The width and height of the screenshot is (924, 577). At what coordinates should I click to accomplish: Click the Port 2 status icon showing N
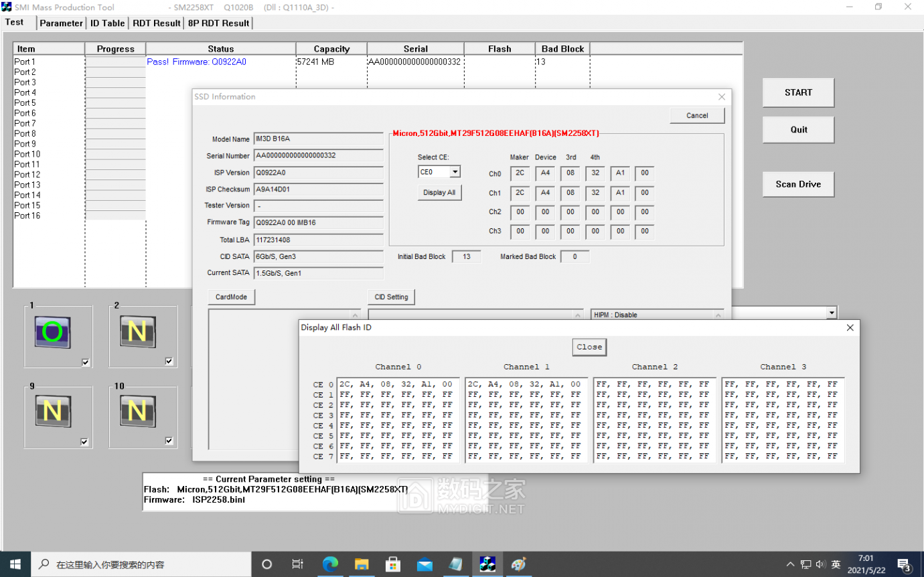138,332
